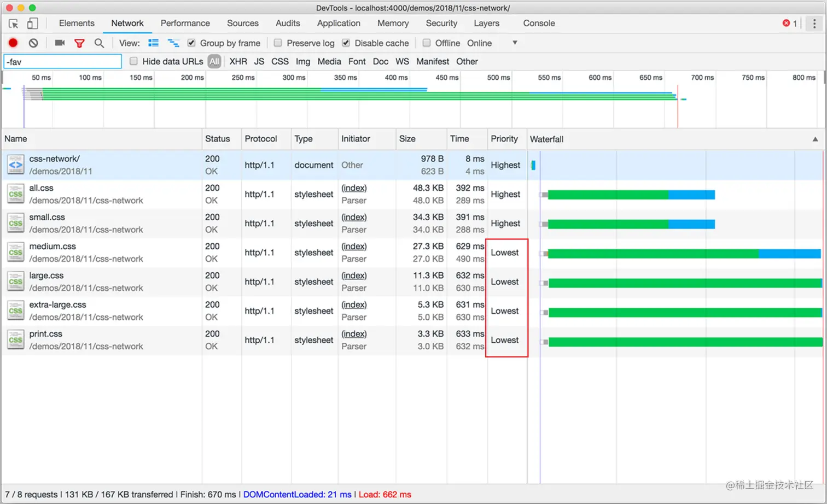Select the extra-large.css request name
Image resolution: width=827 pixels, height=504 pixels.
pyautogui.click(x=57, y=304)
